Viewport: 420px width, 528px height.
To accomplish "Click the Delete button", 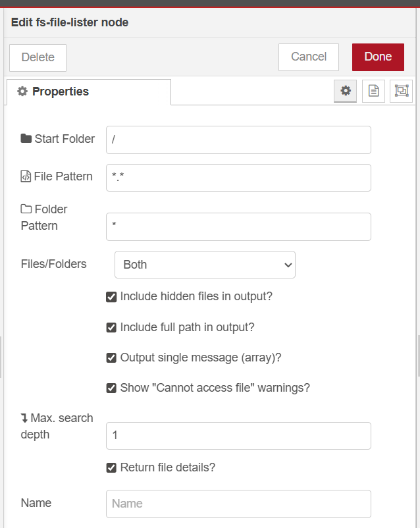I will pos(38,57).
